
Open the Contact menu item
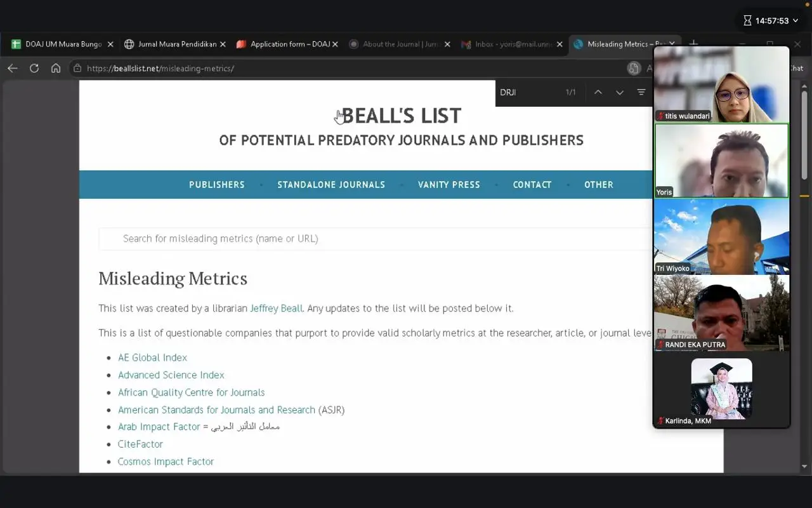tap(532, 185)
